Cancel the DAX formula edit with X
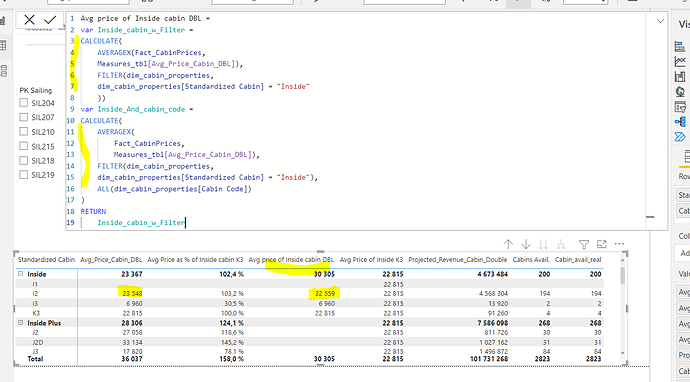This screenshot has height=382, width=690. tap(29, 20)
